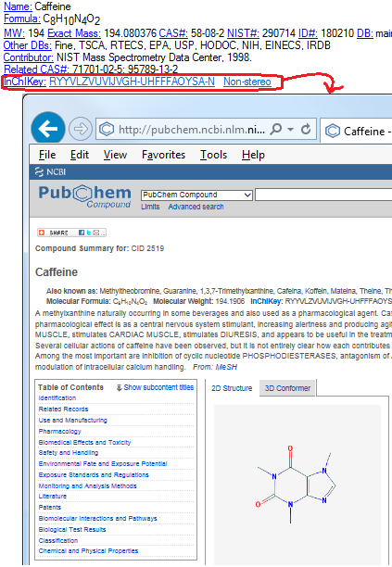Click the InChIKey: label link above browser
The width and height of the screenshot is (392, 567).
25,82
